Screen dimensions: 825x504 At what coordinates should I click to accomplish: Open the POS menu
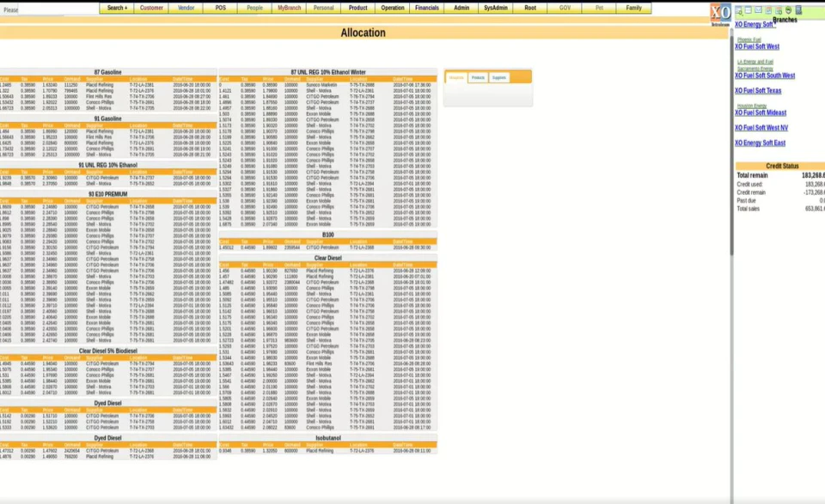click(221, 8)
